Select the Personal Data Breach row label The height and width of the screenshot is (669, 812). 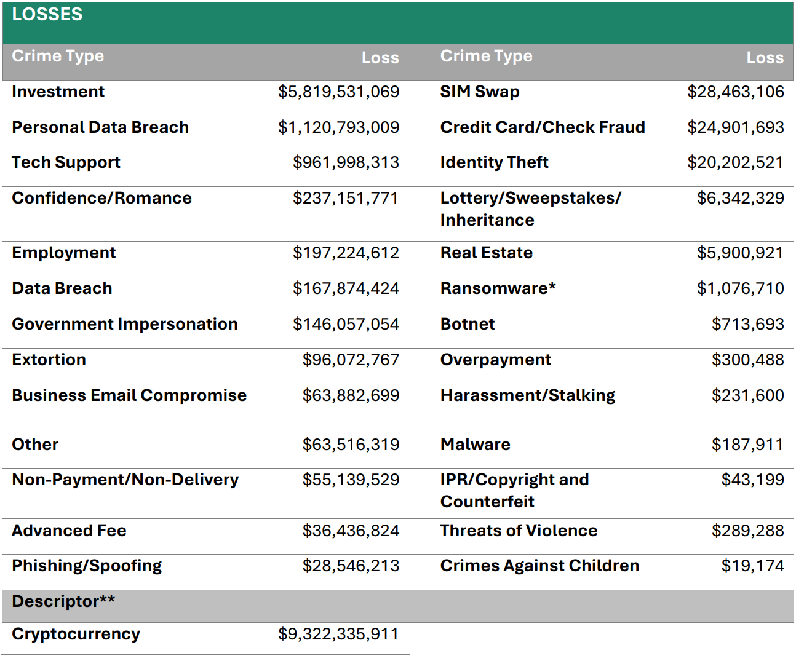tap(100, 127)
